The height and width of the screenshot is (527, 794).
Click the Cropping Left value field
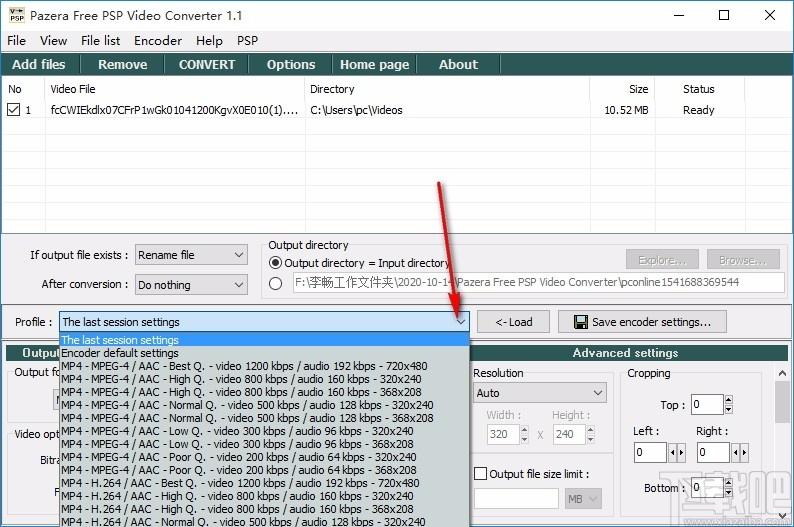(x=650, y=452)
